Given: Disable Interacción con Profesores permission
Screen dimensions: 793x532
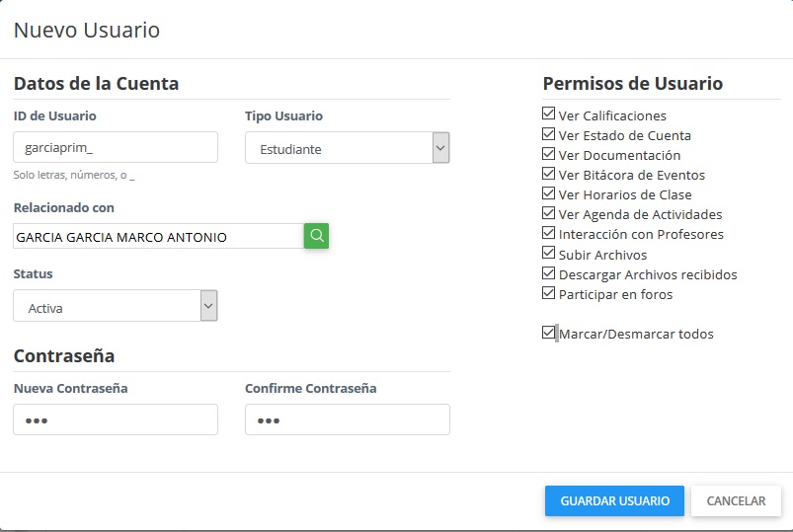Looking at the screenshot, I should pos(549,233).
